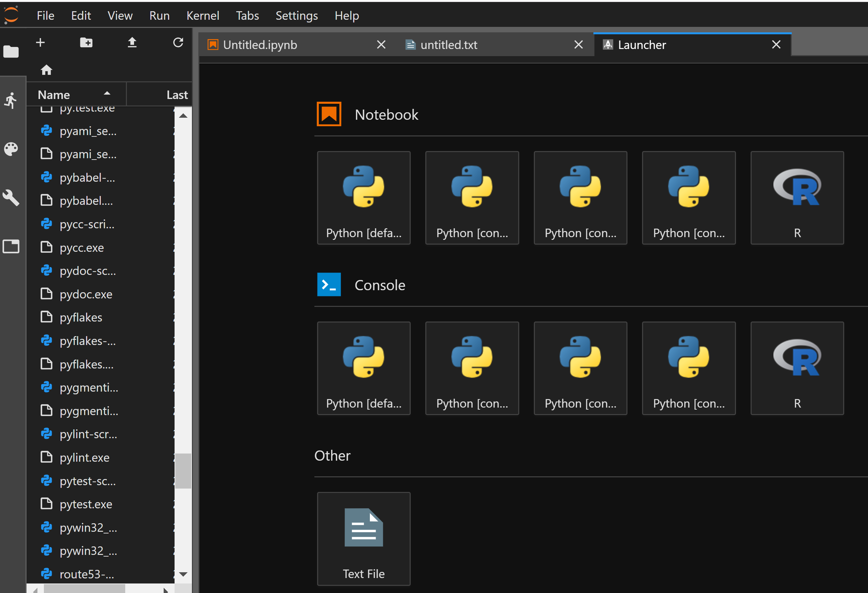Screen dimensions: 868x593
Task: Show the open tabs sidebar panel
Action: (11, 246)
